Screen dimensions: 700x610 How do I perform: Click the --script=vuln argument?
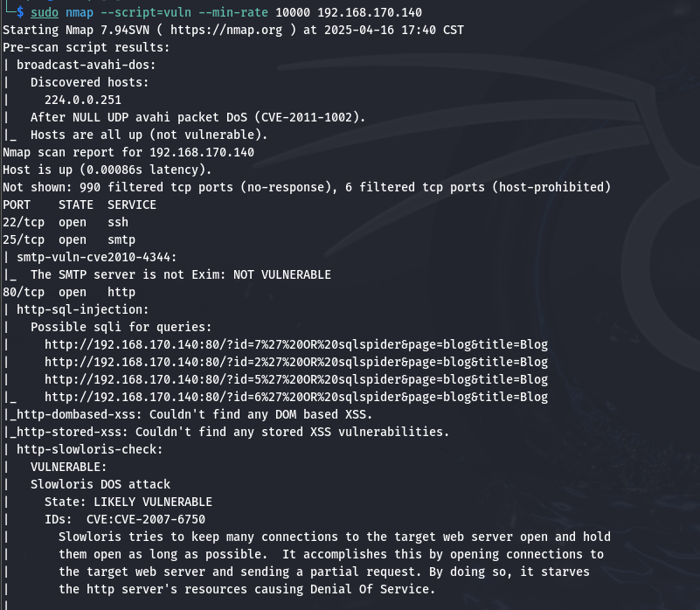pyautogui.click(x=146, y=12)
